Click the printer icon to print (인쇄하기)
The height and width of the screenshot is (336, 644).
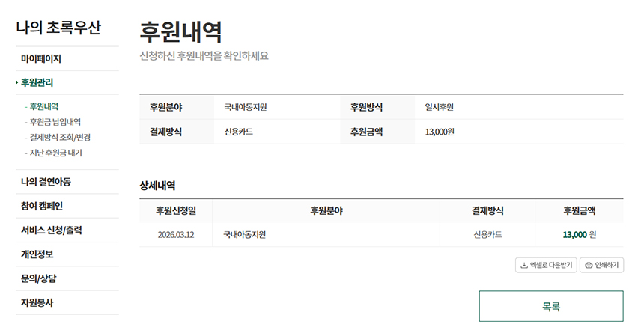pyautogui.click(x=589, y=266)
